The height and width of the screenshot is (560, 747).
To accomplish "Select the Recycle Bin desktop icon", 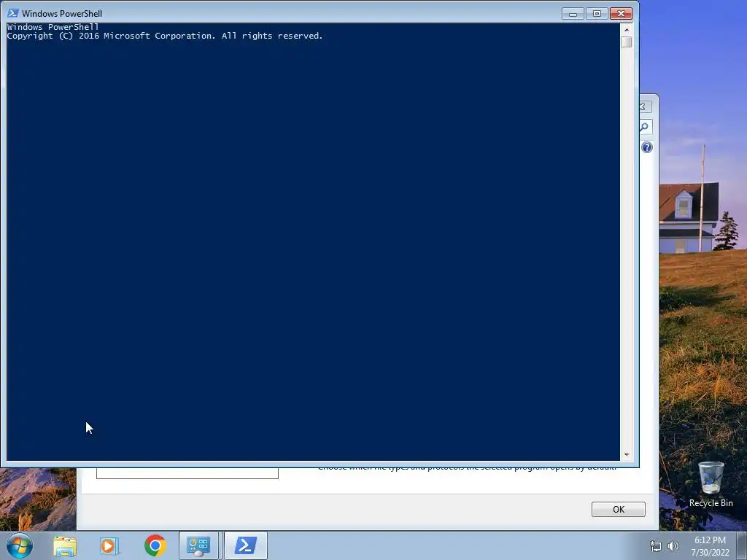I will 711,484.
